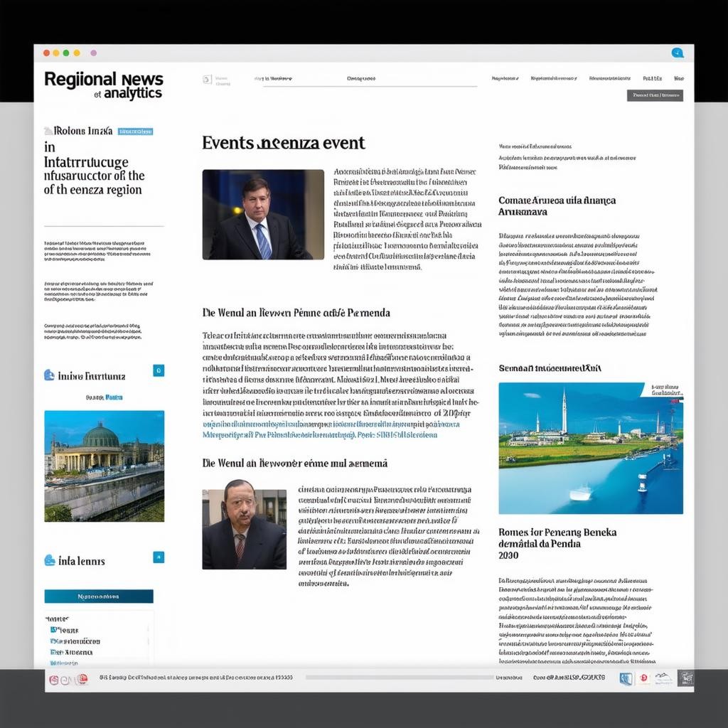Click the Regional news et analytics logo
Viewport: 728px width, 728px height.
(x=104, y=85)
